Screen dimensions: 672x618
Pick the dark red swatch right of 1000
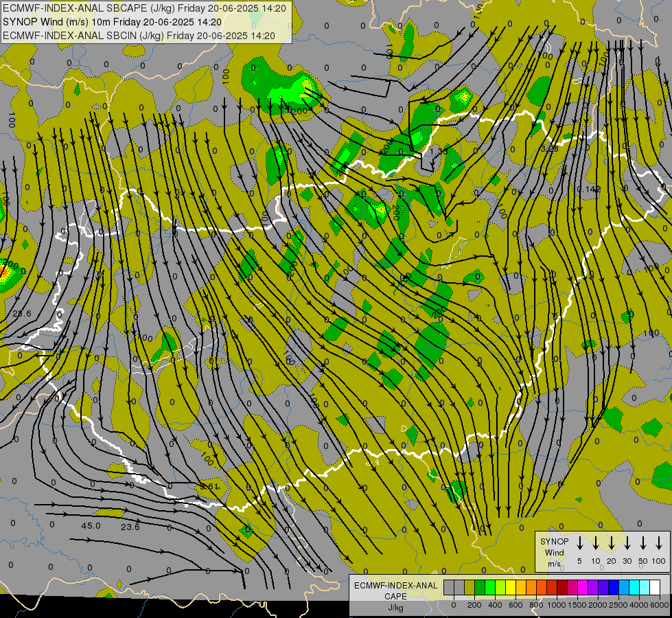click(x=563, y=587)
